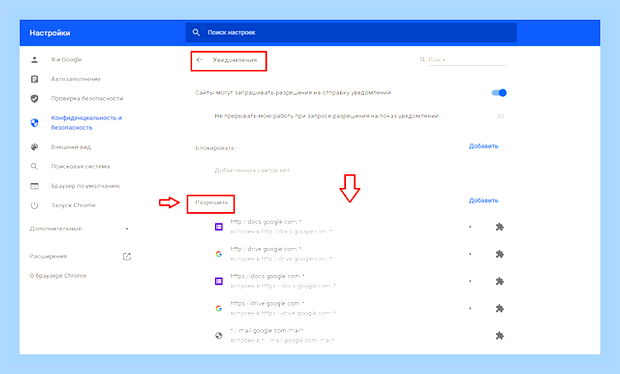Toggle Не прерывать мою работу quieter messaging switch
The image size is (620, 374).
pyautogui.click(x=501, y=116)
